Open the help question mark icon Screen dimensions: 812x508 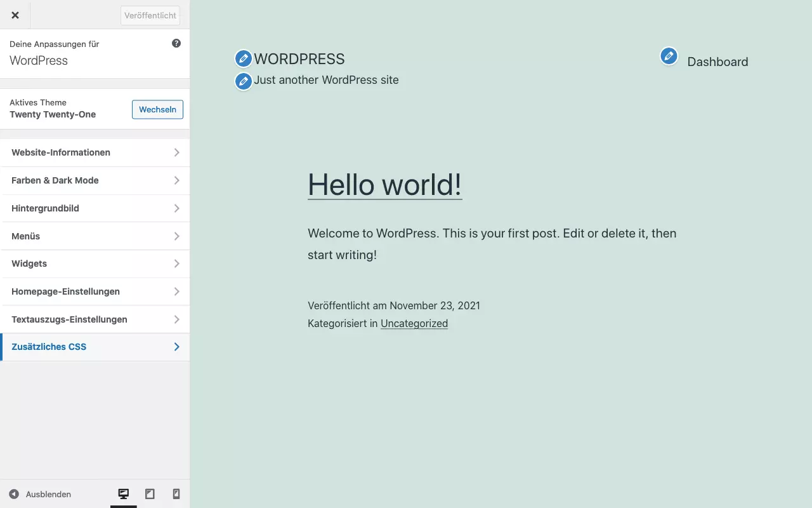(176, 43)
